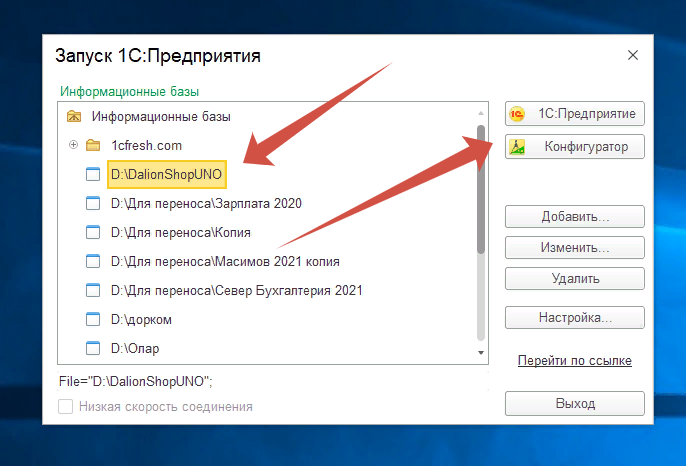
Task: Expand the 1cfresh.com folder node
Action: (x=74, y=144)
